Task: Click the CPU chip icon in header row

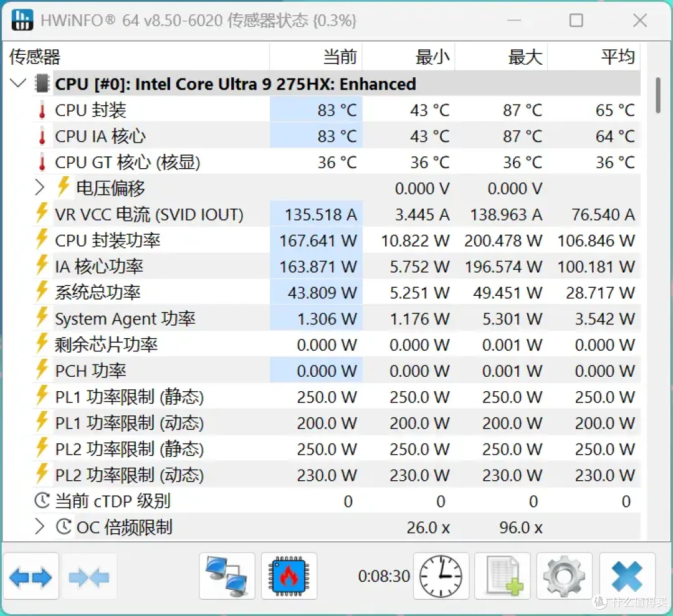Action: [42, 83]
